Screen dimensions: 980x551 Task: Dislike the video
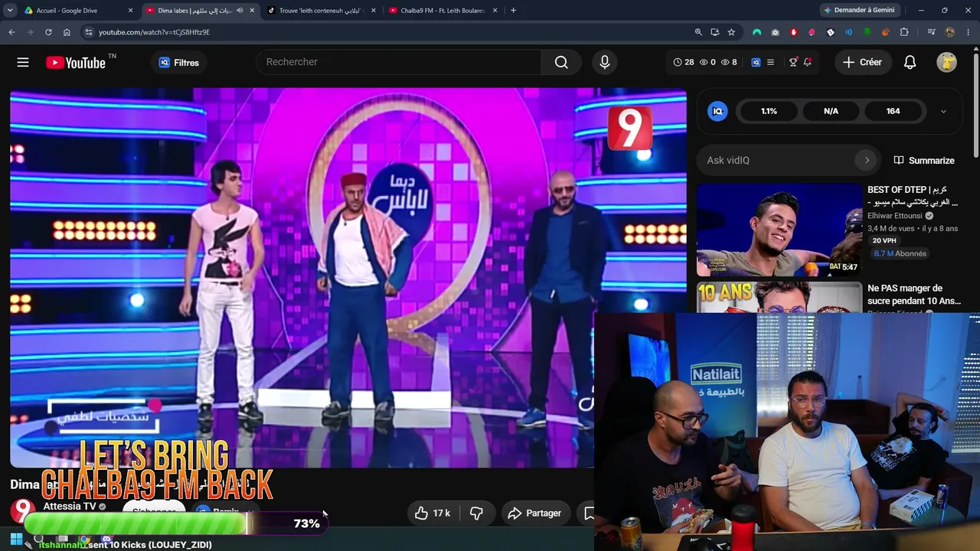[x=476, y=513]
